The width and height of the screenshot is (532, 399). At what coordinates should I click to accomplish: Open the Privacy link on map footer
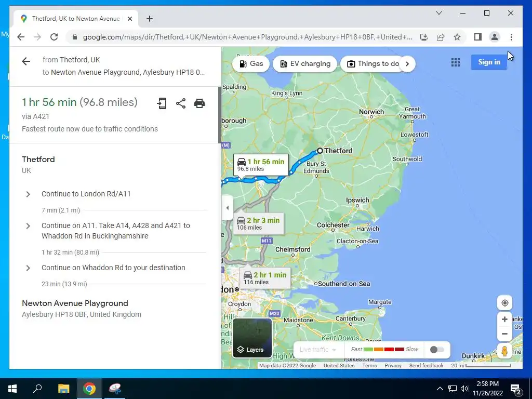(x=393, y=365)
